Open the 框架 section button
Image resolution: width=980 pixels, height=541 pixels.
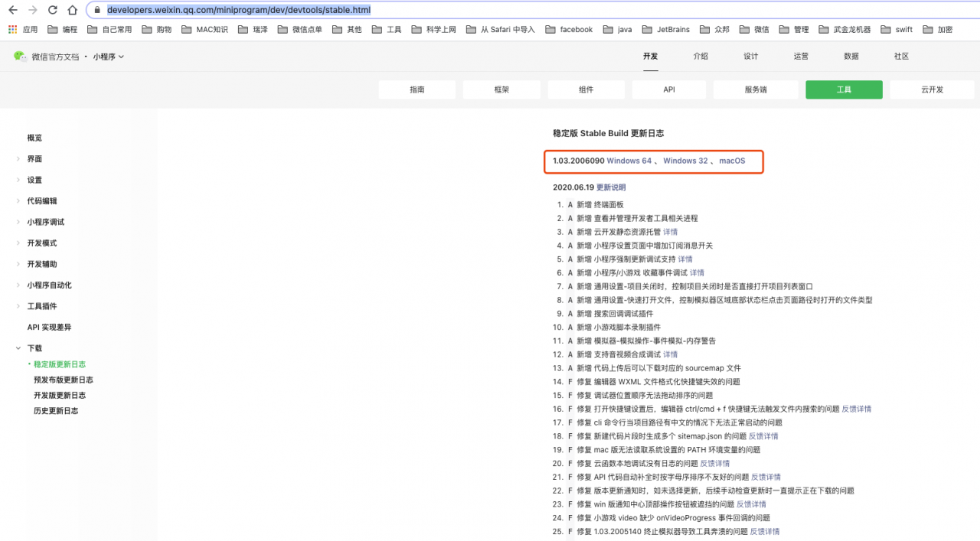(501, 90)
